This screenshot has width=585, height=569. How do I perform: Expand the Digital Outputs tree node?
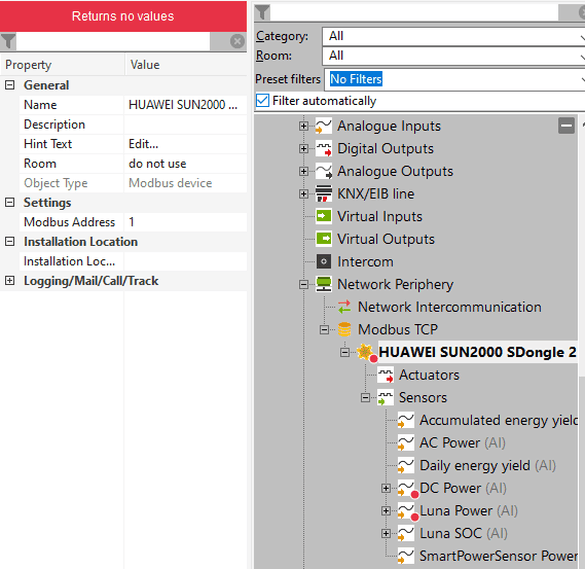[x=303, y=148]
